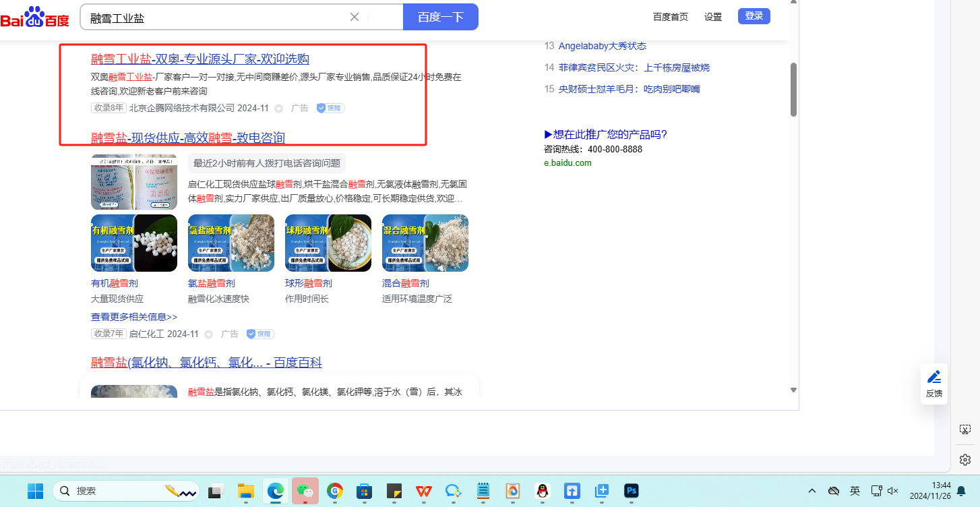Open hot search 菲律宾贫民区火灾：上千栋房屋被烧
980x507 pixels.
point(634,67)
